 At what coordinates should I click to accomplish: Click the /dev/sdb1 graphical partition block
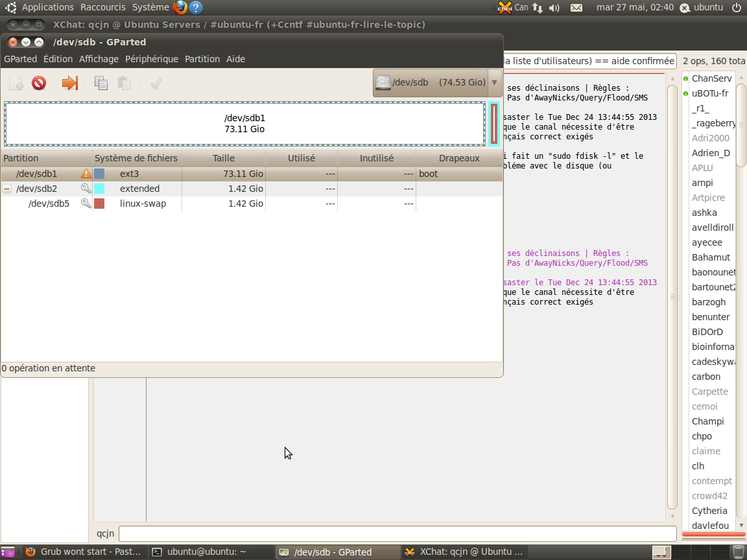pyautogui.click(x=245, y=123)
